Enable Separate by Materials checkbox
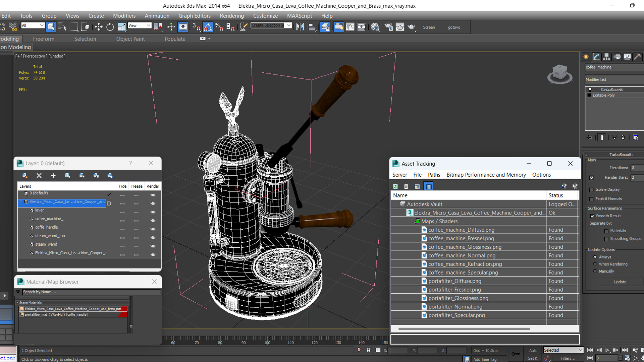Viewport: 644px width, 362px height. (606, 231)
